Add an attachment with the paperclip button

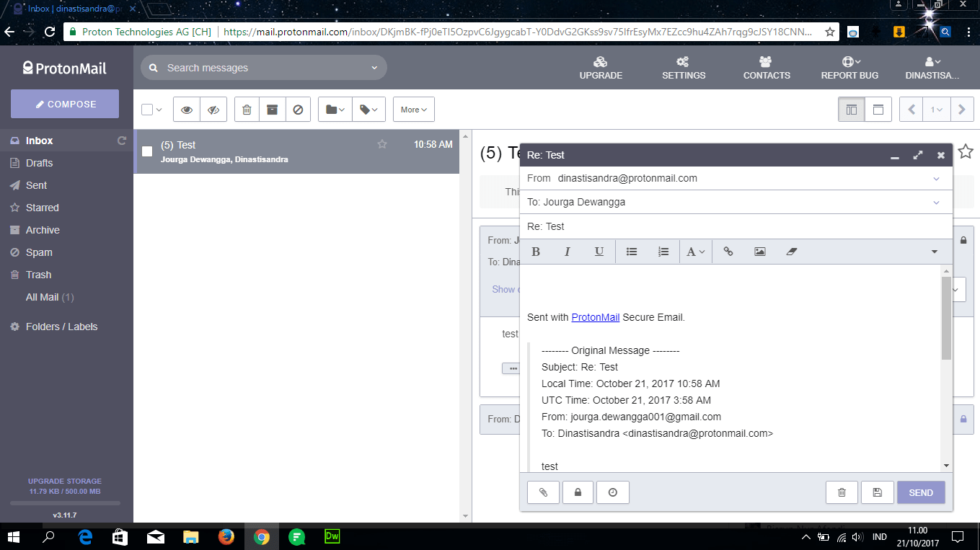[543, 492]
